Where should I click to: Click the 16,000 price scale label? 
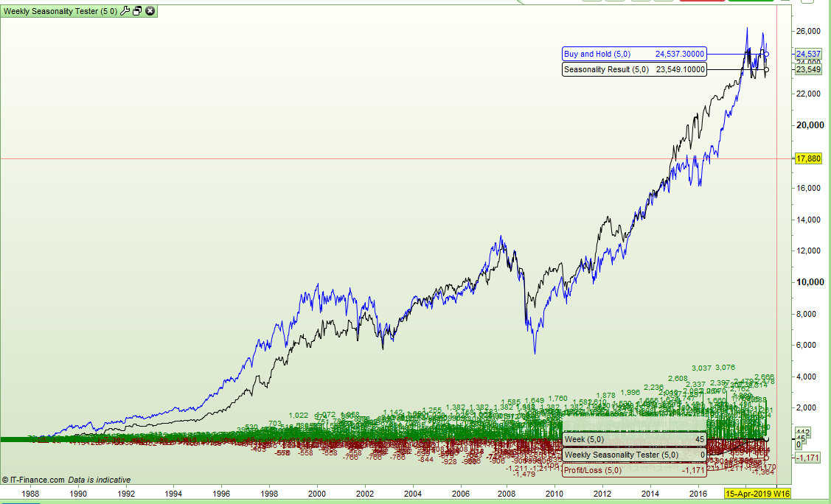coord(809,188)
